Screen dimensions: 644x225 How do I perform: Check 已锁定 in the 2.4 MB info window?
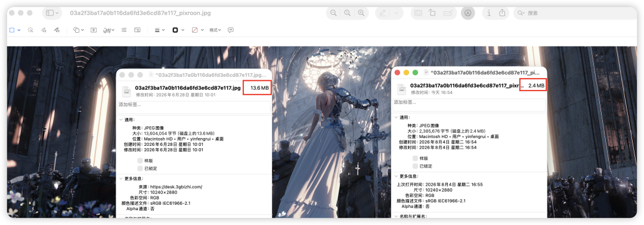point(415,166)
